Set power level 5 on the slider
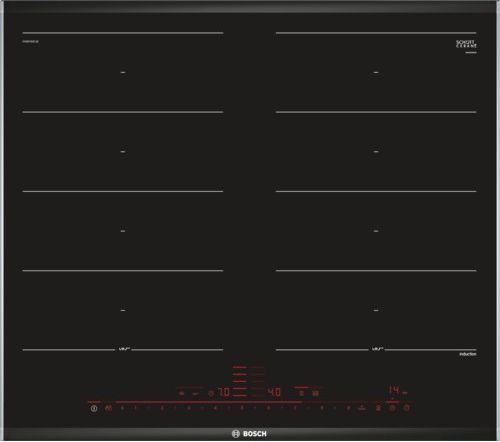This screenshot has width=500, height=442. pyautogui.click(x=242, y=408)
